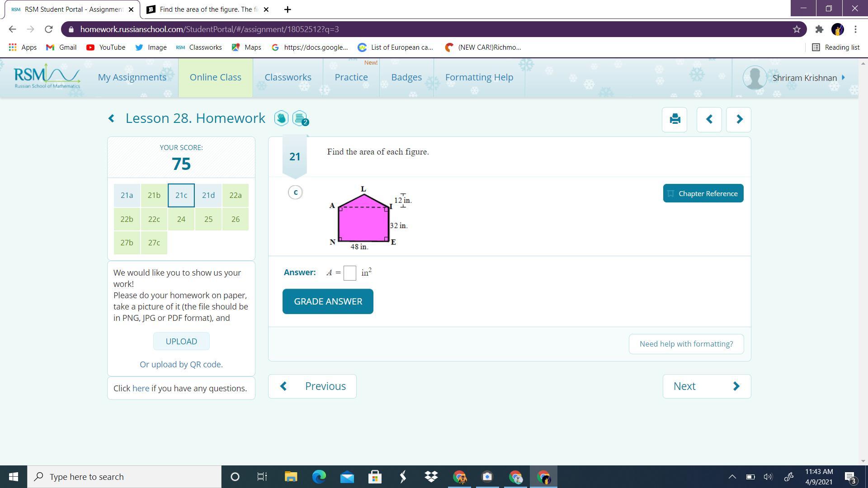Open the Or upload by QR code link
This screenshot has width=868, height=488.
pyautogui.click(x=181, y=364)
